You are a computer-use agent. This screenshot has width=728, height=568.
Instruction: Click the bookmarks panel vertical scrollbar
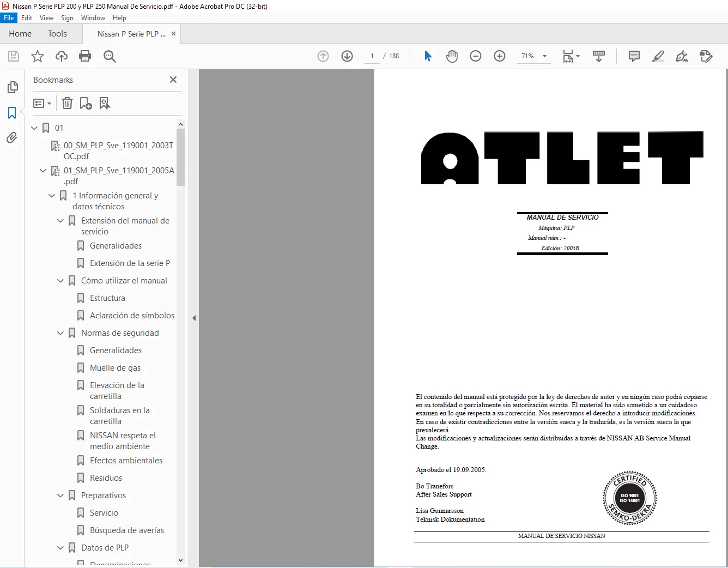pos(181,158)
